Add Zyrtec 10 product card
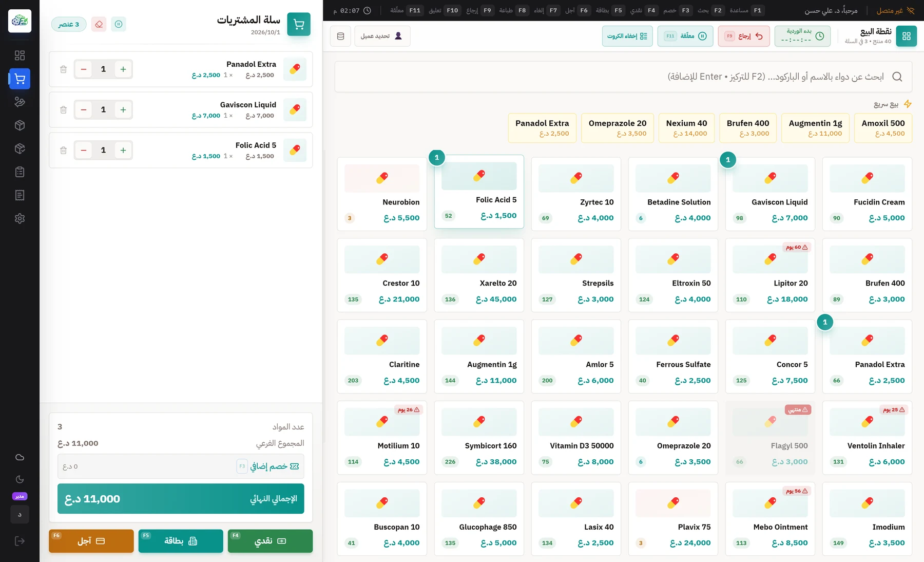 pos(576,194)
